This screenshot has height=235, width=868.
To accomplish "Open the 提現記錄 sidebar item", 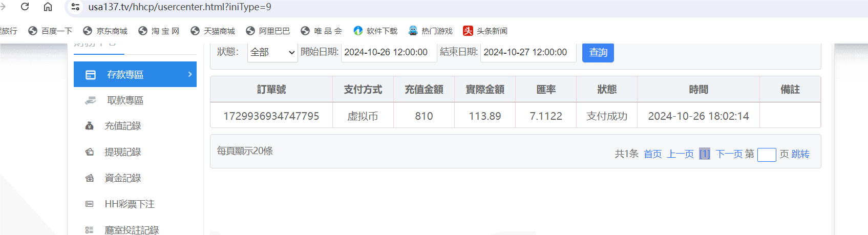I will pyautogui.click(x=122, y=152).
